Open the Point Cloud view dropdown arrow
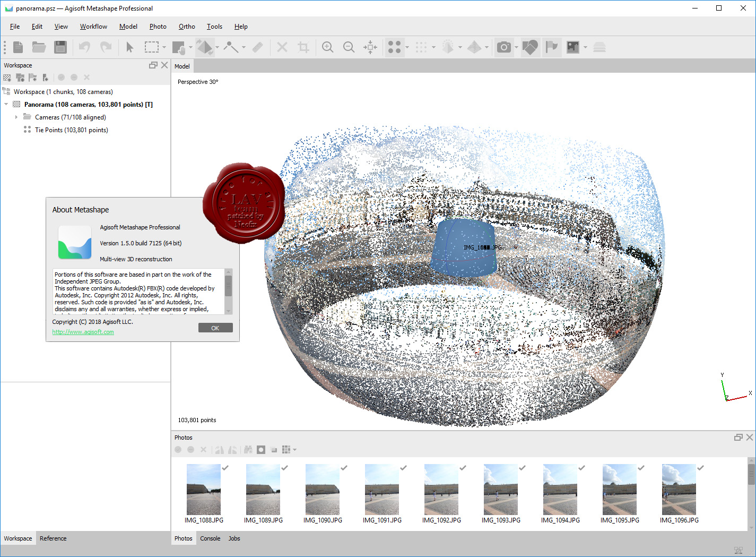The height and width of the screenshot is (557, 756). (407, 47)
